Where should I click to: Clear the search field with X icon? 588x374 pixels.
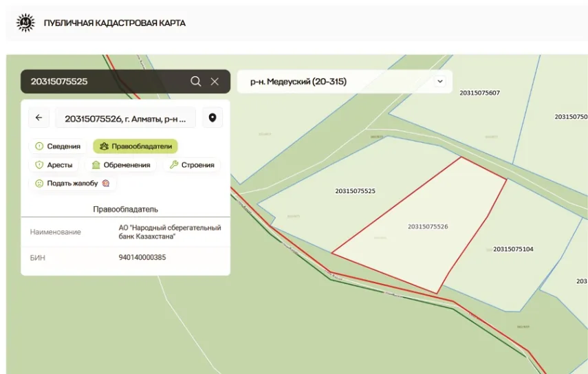[215, 81]
